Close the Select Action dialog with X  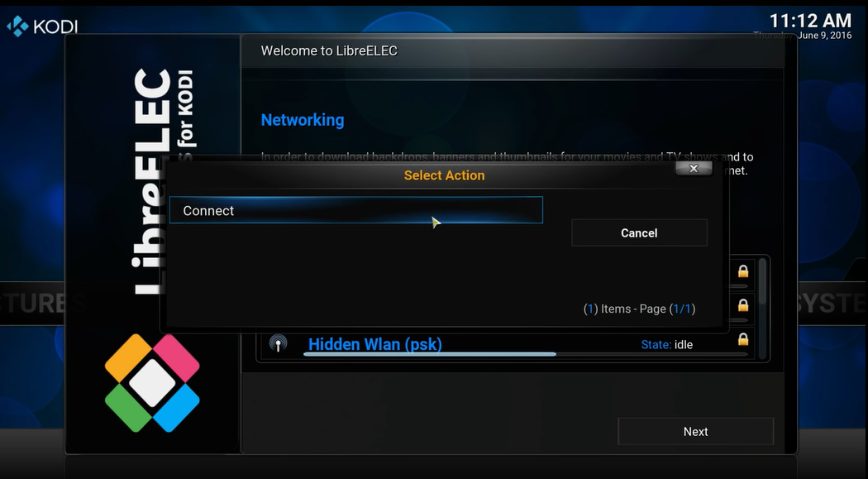(694, 168)
